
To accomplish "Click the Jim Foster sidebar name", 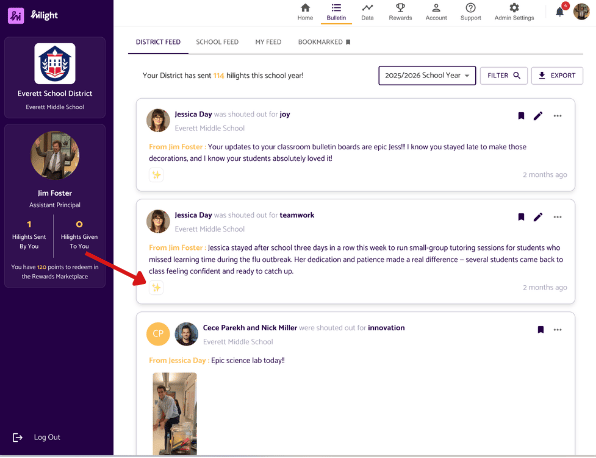I will [x=55, y=193].
